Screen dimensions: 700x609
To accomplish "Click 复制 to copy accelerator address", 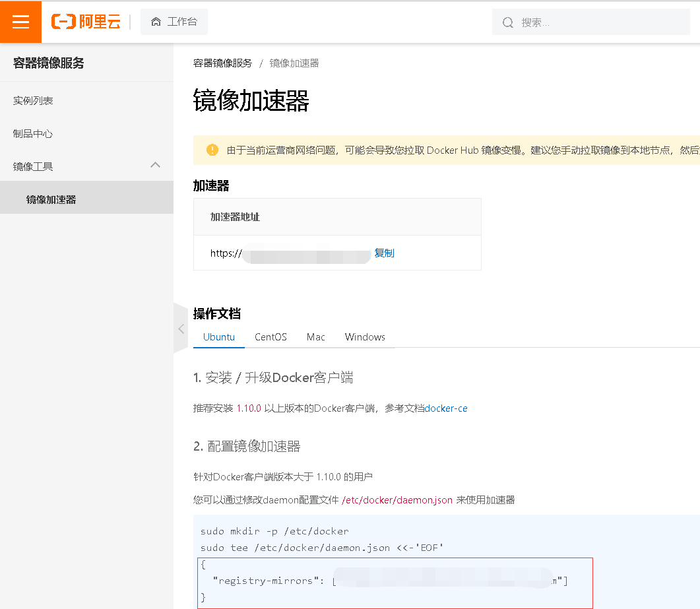I will (384, 253).
